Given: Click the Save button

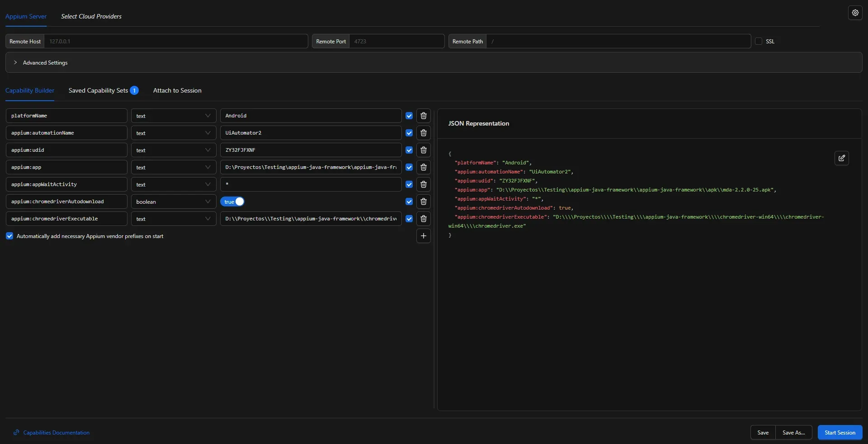Looking at the screenshot, I should coord(763,432).
